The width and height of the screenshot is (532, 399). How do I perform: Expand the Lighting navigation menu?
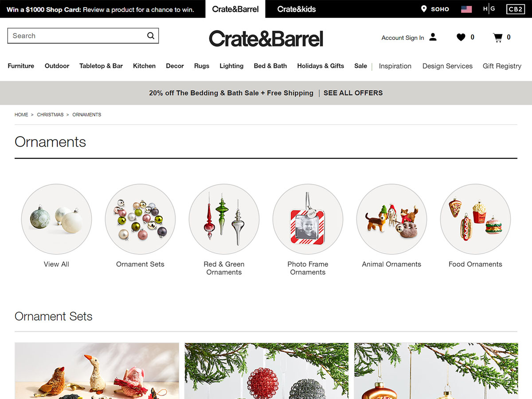pyautogui.click(x=231, y=66)
